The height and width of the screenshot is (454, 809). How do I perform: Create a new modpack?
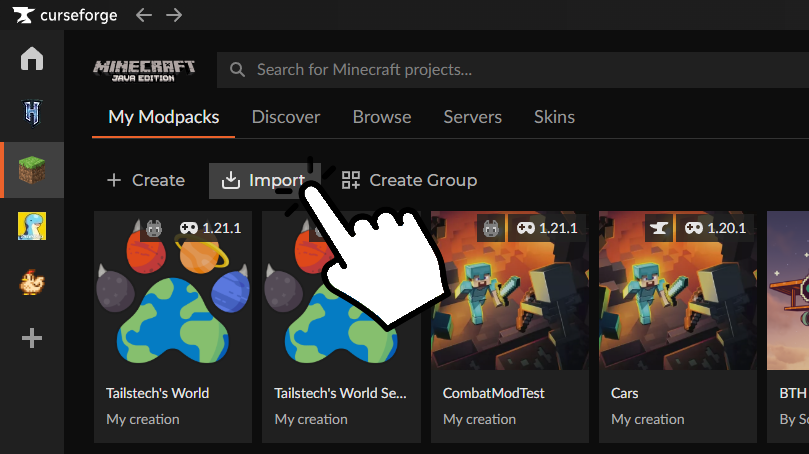(x=145, y=180)
